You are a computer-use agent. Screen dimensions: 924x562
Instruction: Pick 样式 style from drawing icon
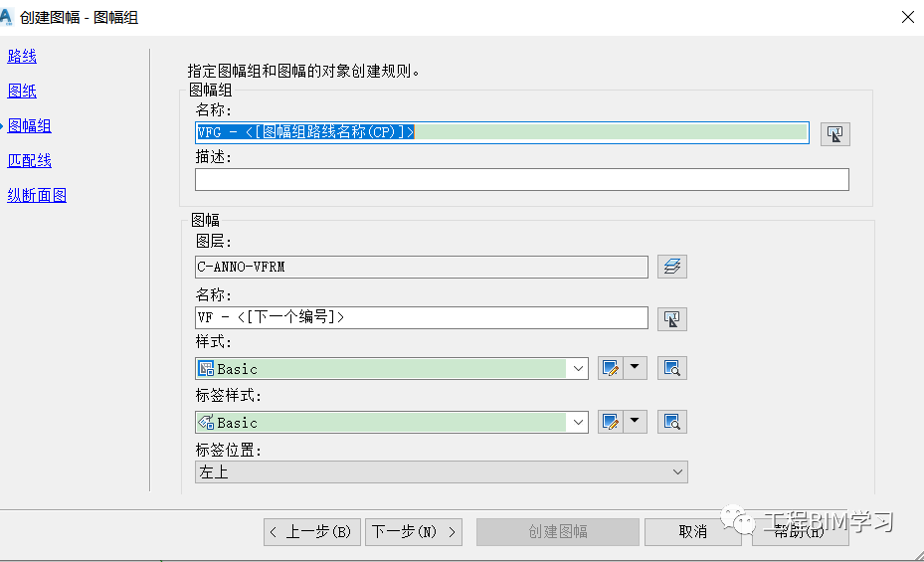[x=671, y=368]
